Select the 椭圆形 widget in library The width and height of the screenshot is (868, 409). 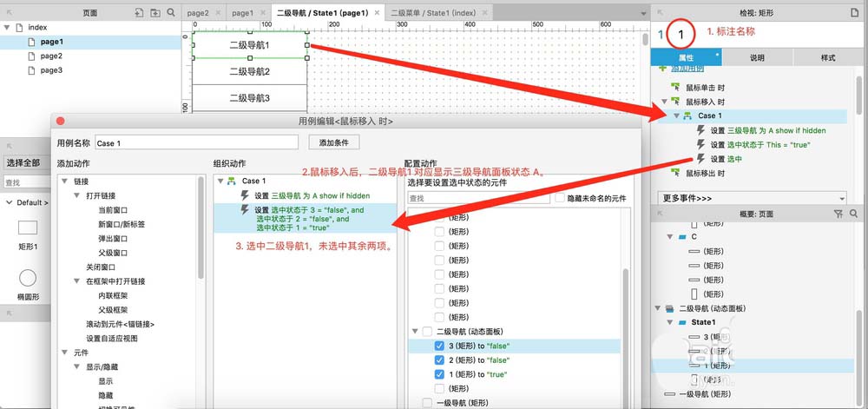[28, 278]
